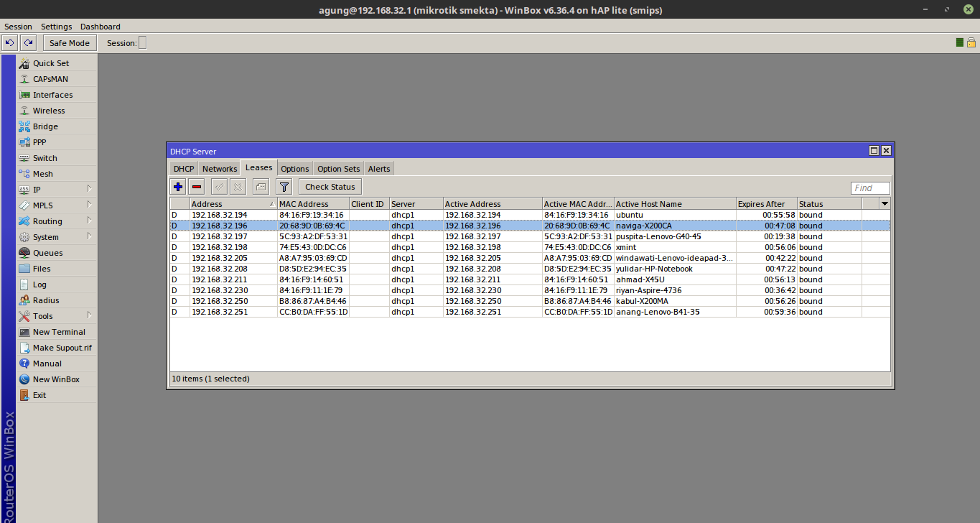
Task: Select lease row for ubuntu host
Action: pos(530,215)
